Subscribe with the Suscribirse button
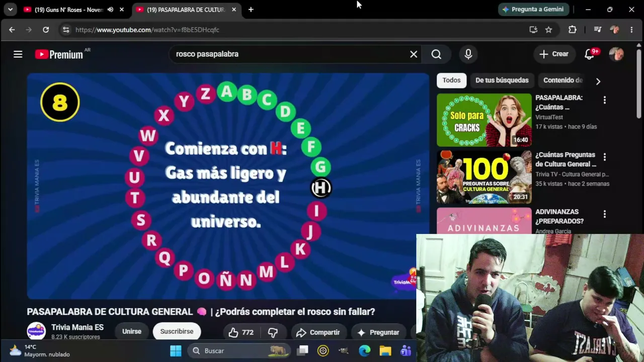 177,332
